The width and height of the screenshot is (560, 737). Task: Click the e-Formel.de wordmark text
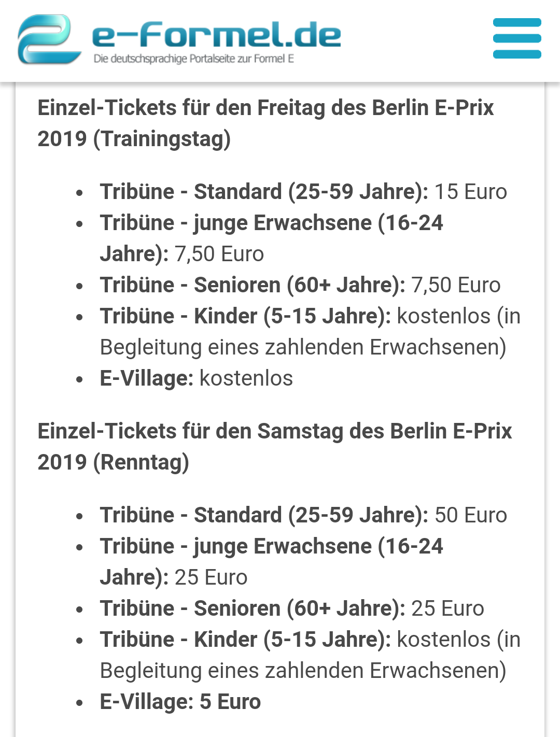click(216, 34)
